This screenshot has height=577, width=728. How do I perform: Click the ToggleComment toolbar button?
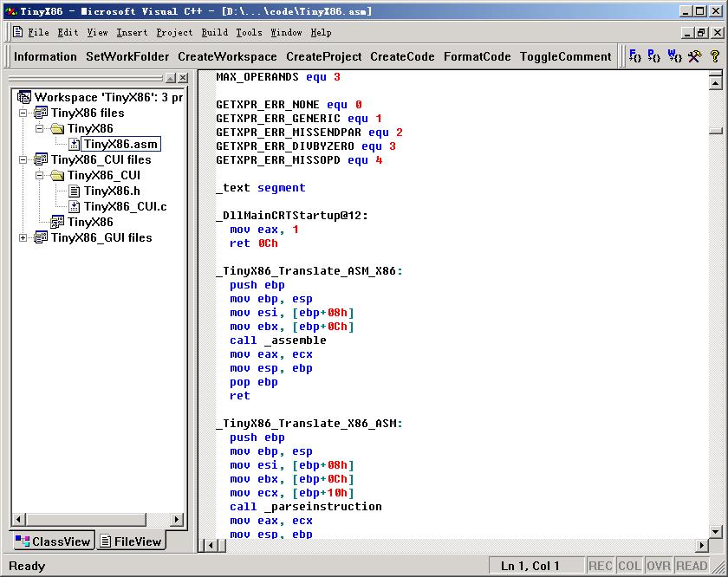click(565, 56)
